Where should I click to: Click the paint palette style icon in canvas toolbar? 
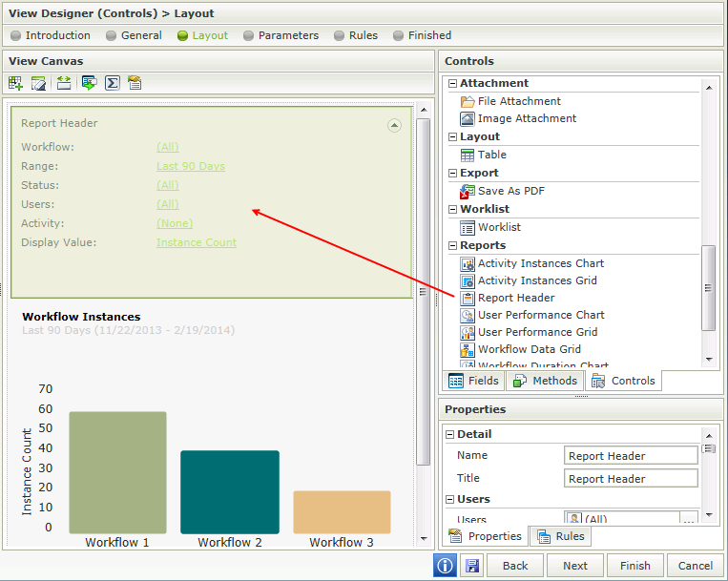(135, 84)
